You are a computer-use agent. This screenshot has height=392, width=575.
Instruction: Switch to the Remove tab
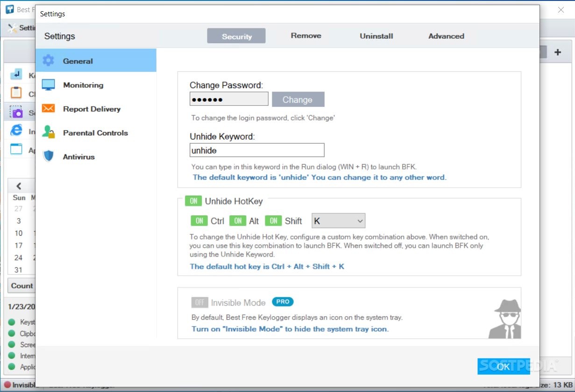pos(306,35)
